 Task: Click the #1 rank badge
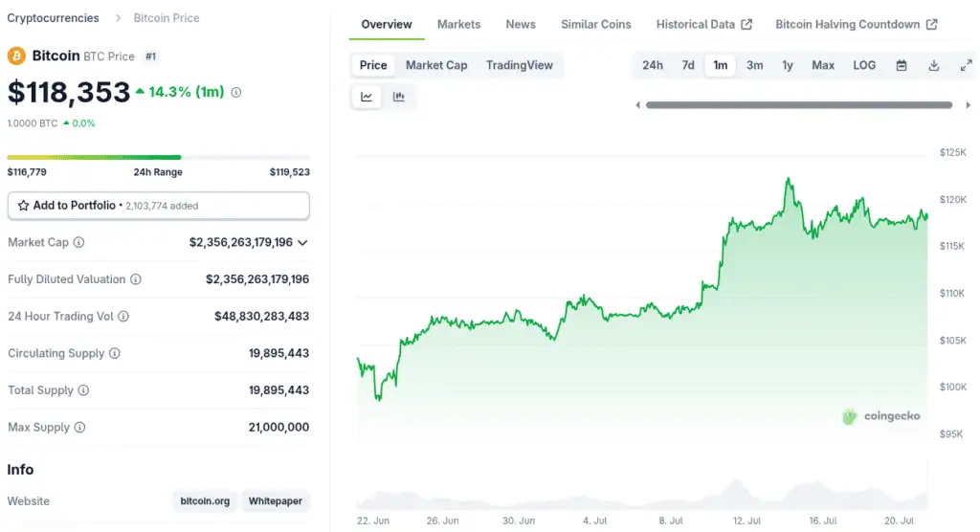[150, 56]
